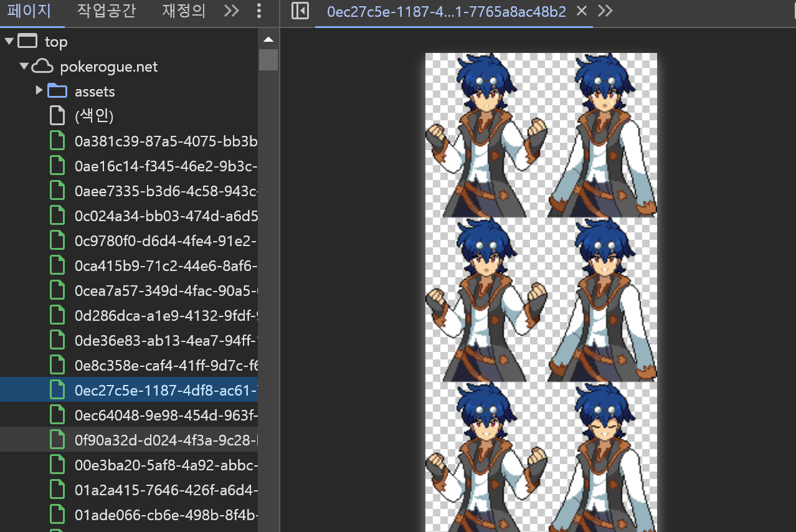Click green file icon beside 0ca415b9
This screenshot has height=532, width=796.
[57, 265]
